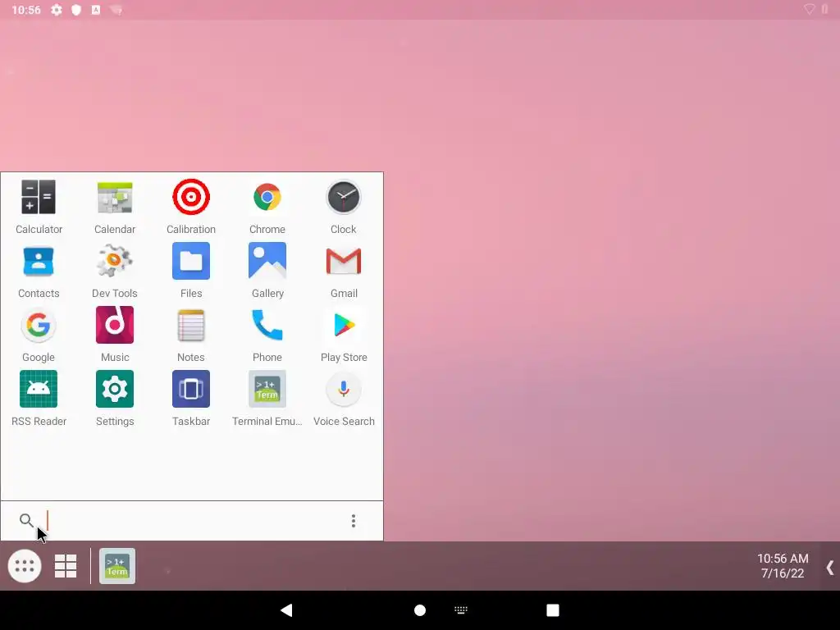Collapse the taskbar with the arrow
Image resolution: width=840 pixels, height=630 pixels.
click(830, 568)
